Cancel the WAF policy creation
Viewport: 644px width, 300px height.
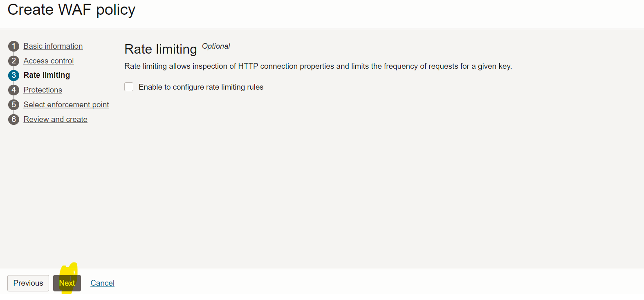click(102, 283)
